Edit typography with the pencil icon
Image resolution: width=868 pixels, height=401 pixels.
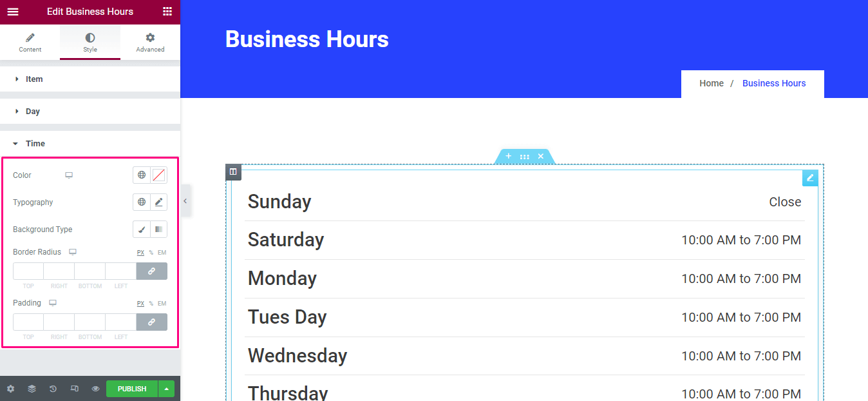click(x=158, y=202)
